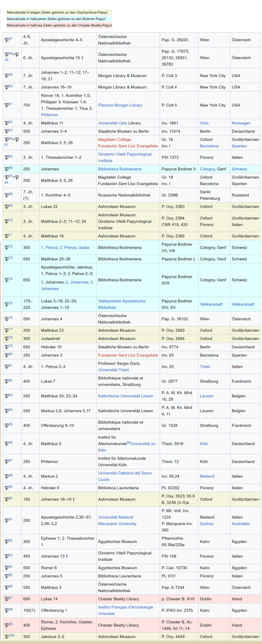Click the cell PNarmuthis 69.39a/229a

pyautogui.click(x=173, y=541)
